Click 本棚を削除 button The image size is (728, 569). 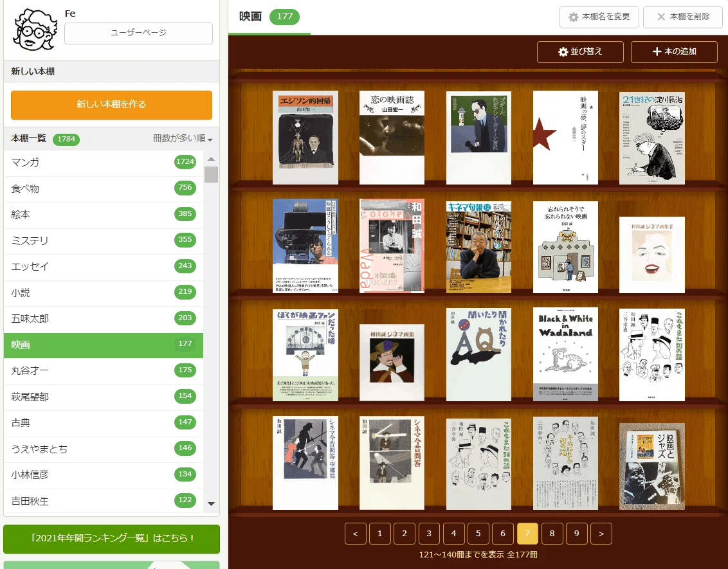click(682, 17)
